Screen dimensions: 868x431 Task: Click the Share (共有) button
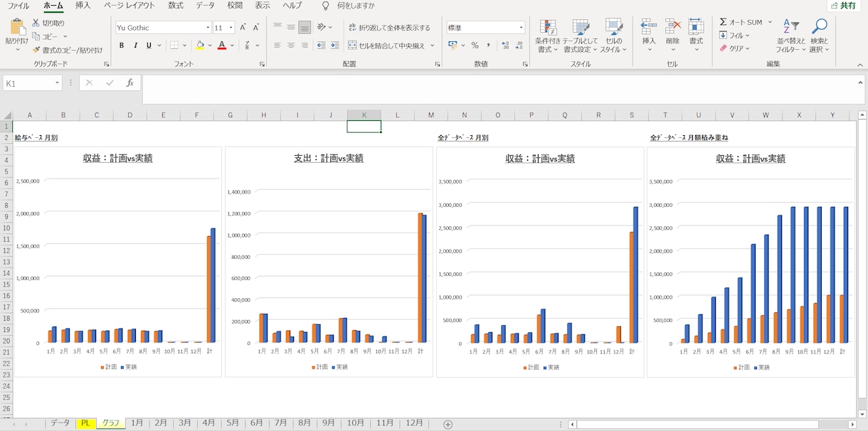(x=844, y=6)
